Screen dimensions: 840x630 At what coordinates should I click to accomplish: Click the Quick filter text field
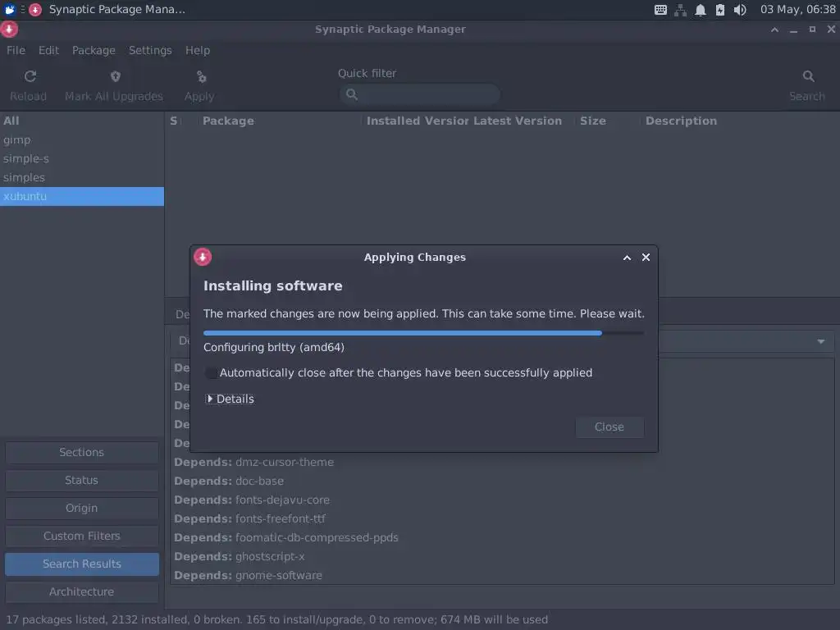pos(420,94)
